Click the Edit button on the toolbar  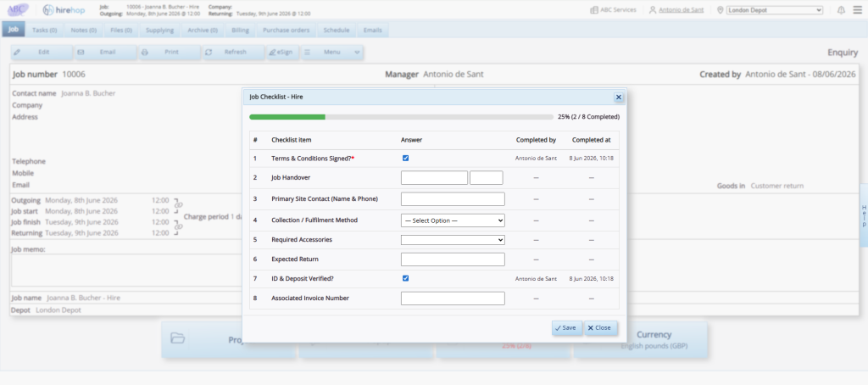(42, 52)
